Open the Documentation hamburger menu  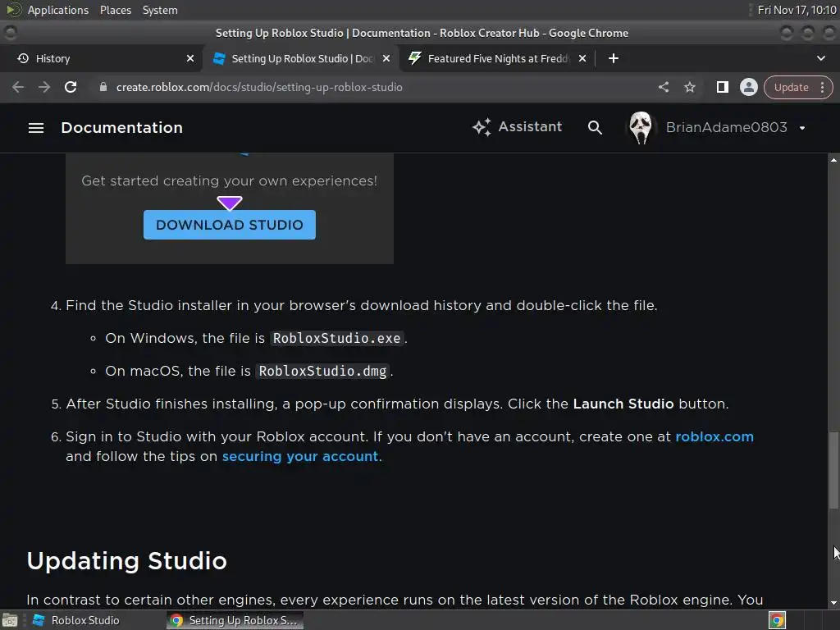click(36, 127)
